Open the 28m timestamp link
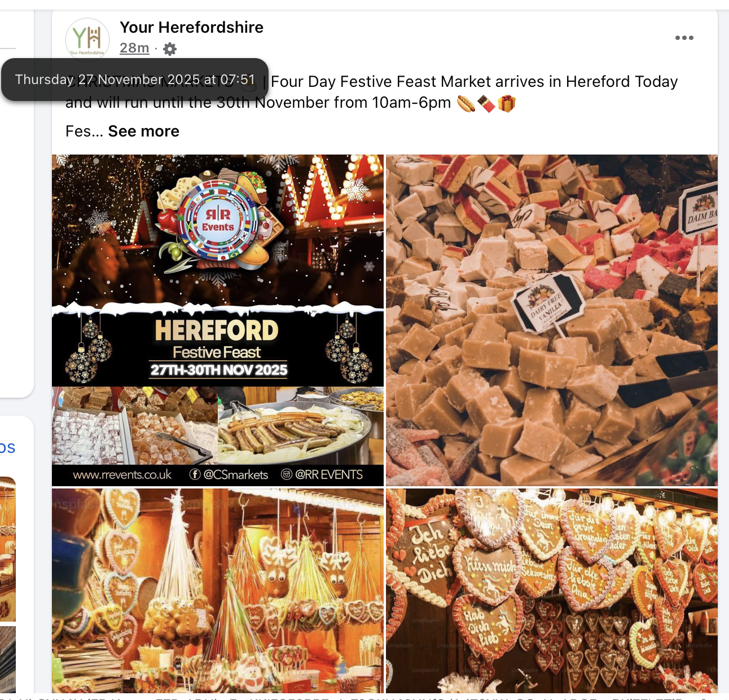 [x=134, y=49]
